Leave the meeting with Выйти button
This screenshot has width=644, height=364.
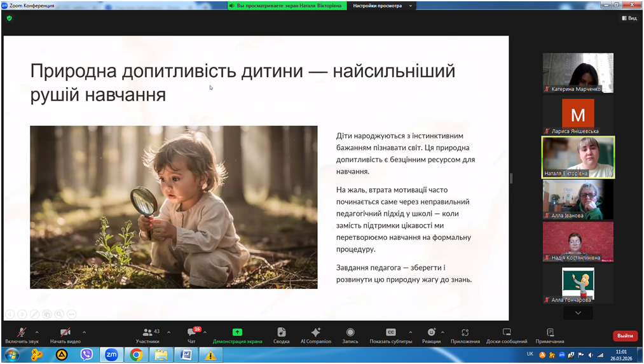(624, 335)
